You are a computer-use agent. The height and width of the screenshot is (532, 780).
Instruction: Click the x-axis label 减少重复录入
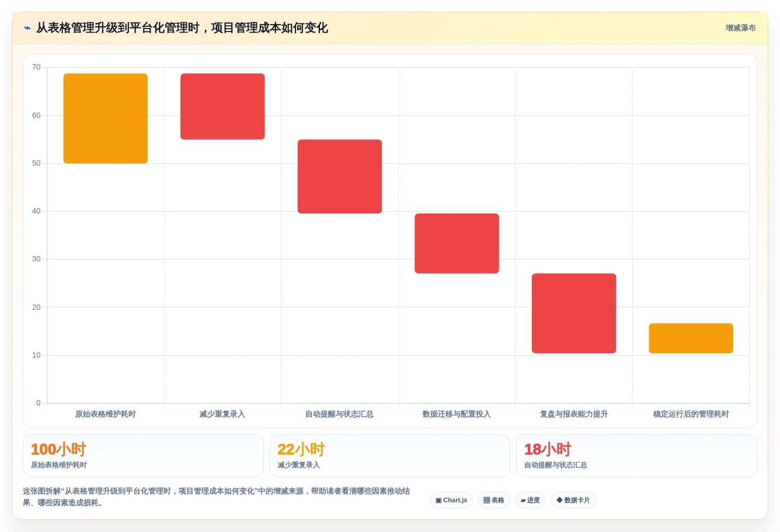[222, 414]
